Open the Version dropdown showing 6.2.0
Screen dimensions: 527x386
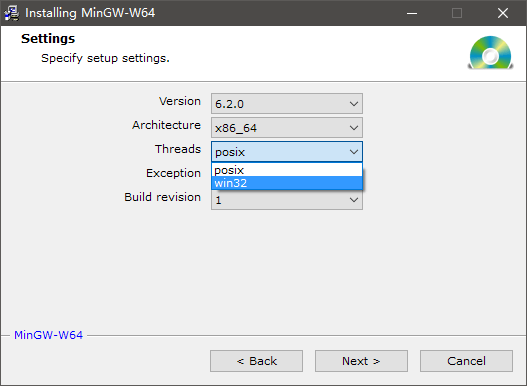[287, 104]
